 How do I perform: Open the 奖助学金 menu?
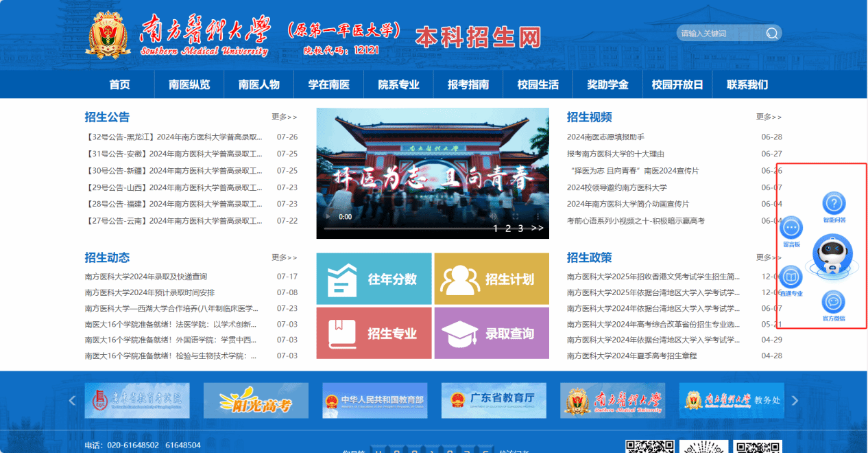click(607, 84)
